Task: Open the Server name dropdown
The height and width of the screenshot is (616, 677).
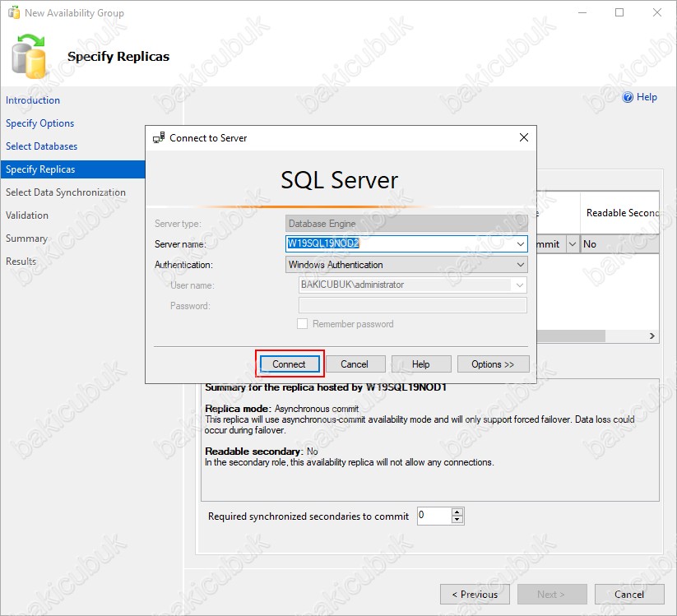Action: click(520, 244)
